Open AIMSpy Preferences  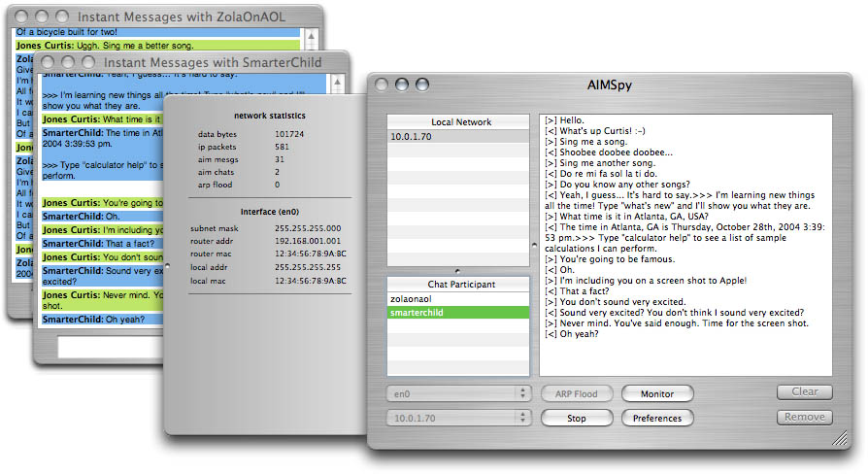pyautogui.click(x=657, y=418)
